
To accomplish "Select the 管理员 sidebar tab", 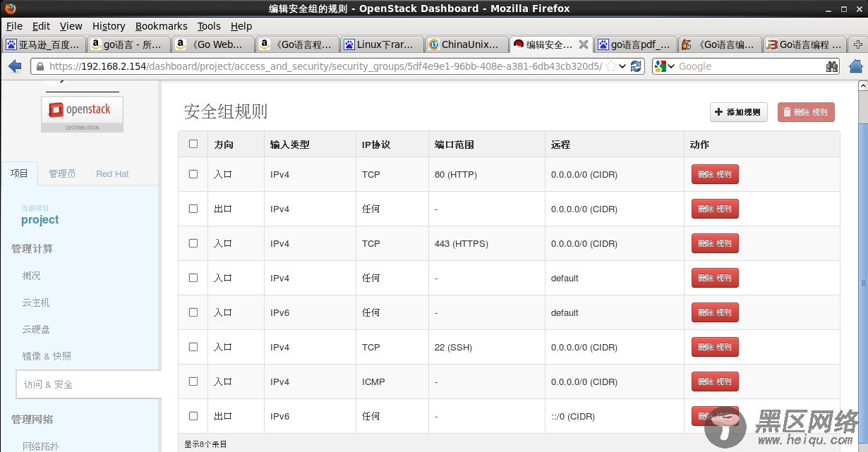I will [62, 173].
